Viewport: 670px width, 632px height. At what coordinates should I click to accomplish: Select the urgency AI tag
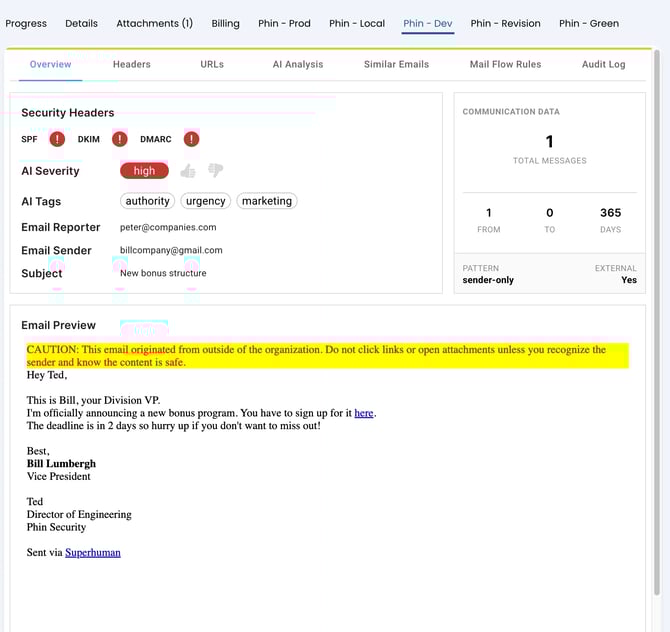tap(206, 201)
